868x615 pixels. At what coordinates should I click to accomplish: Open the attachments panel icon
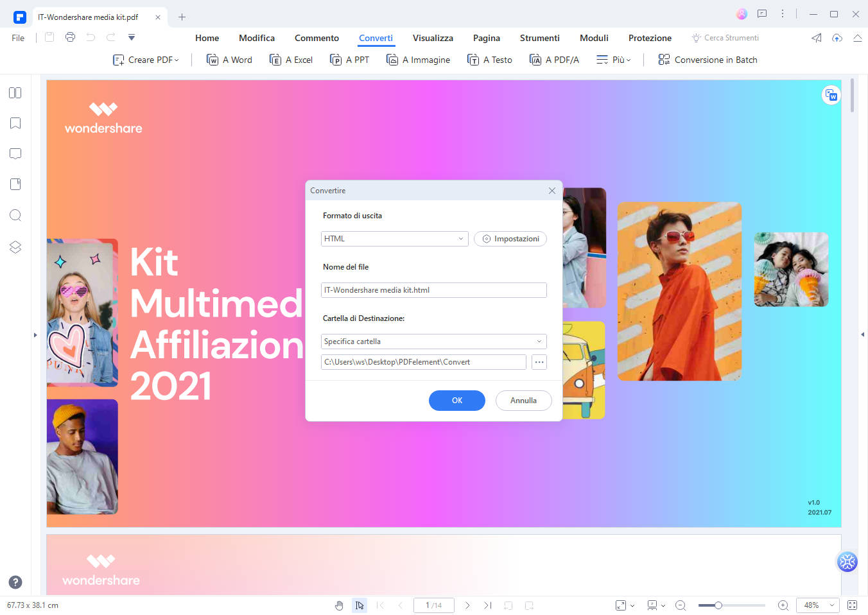tap(15, 184)
